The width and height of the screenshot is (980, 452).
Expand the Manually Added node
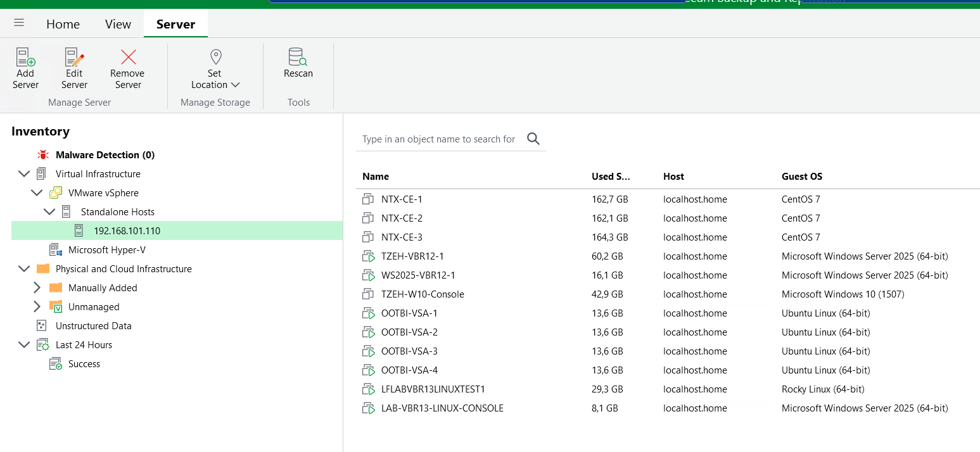click(37, 287)
